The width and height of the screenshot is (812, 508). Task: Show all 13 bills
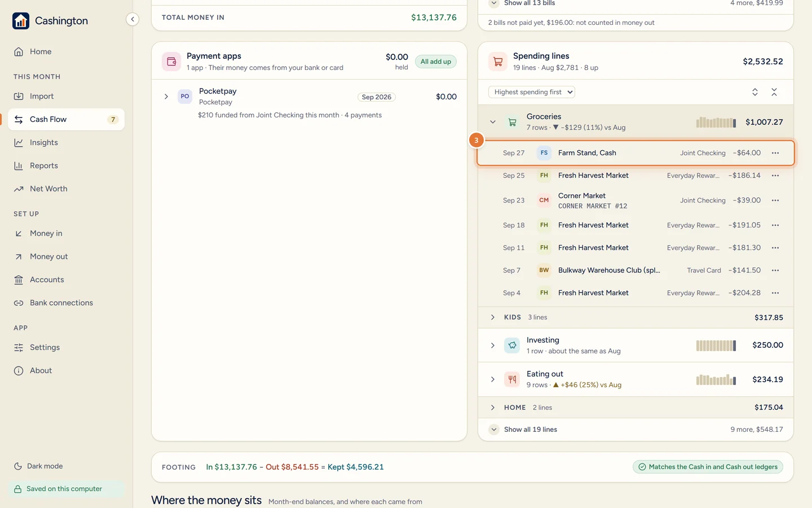[x=529, y=3]
